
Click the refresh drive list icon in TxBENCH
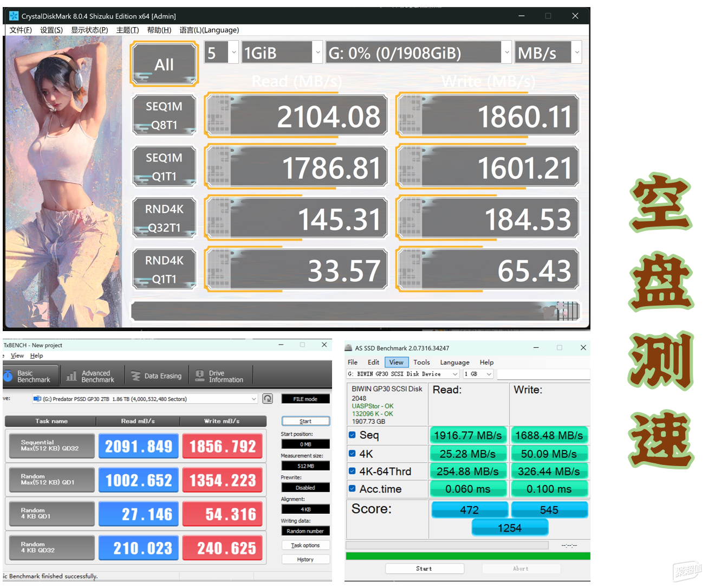pyautogui.click(x=268, y=399)
